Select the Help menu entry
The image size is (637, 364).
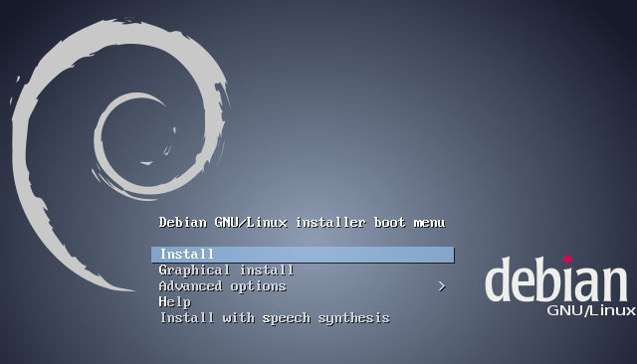[x=175, y=302]
